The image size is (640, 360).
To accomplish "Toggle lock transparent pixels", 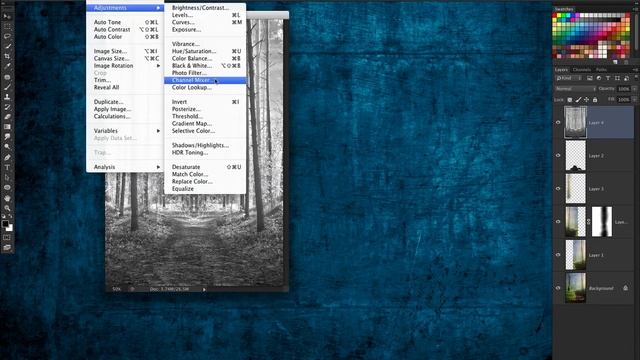I will pyautogui.click(x=570, y=100).
